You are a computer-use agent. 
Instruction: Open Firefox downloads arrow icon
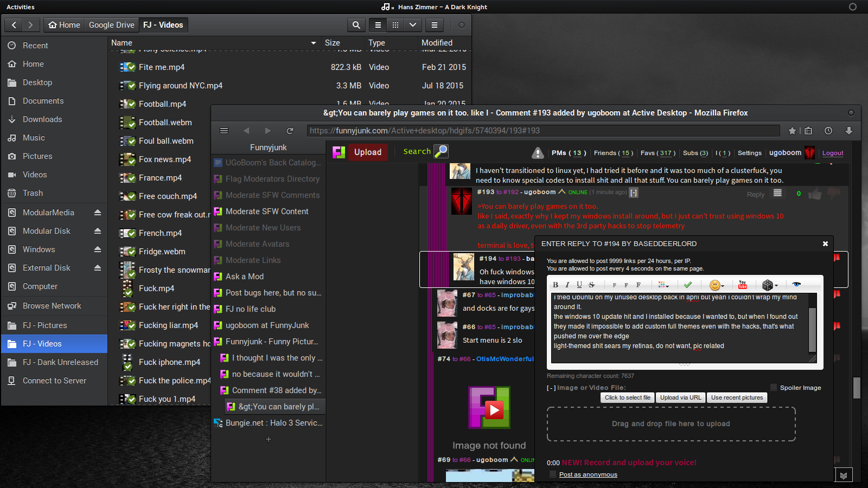click(x=849, y=131)
